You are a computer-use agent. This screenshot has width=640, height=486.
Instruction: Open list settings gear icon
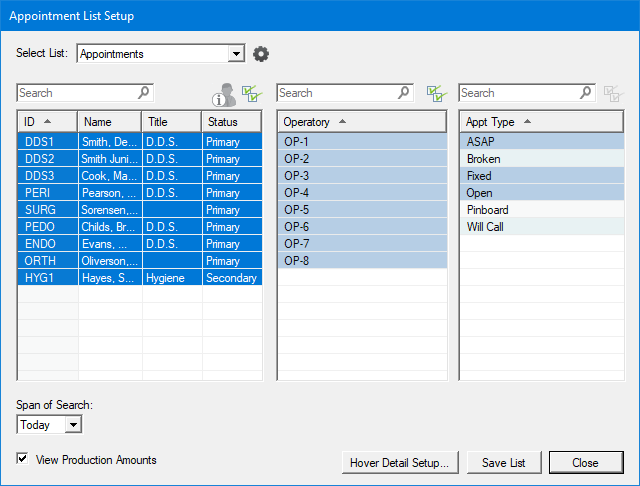click(262, 54)
